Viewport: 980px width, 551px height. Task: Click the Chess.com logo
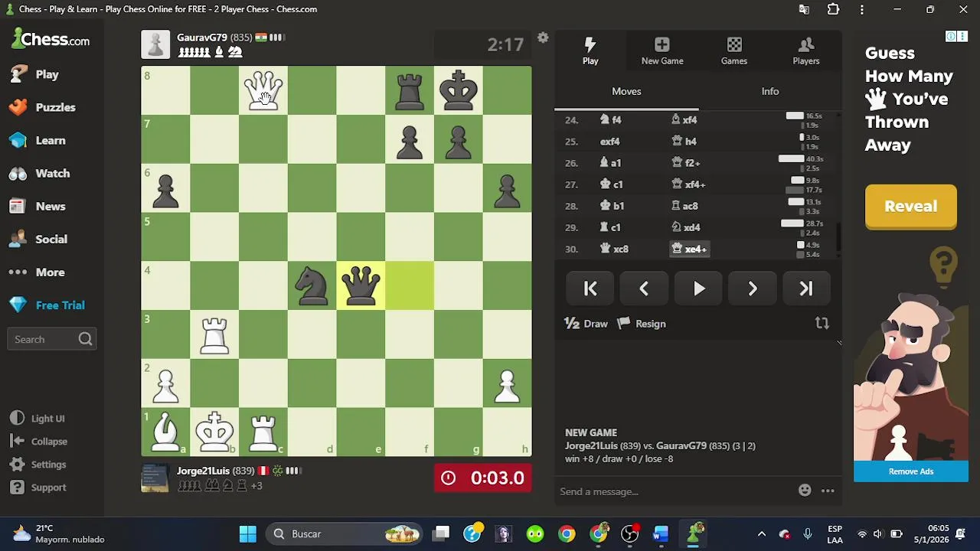click(x=51, y=39)
